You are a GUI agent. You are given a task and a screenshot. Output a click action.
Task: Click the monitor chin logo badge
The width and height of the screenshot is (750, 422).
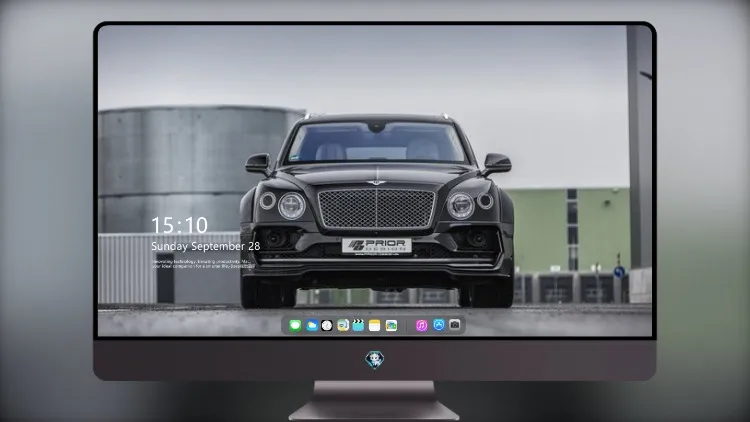[375, 360]
